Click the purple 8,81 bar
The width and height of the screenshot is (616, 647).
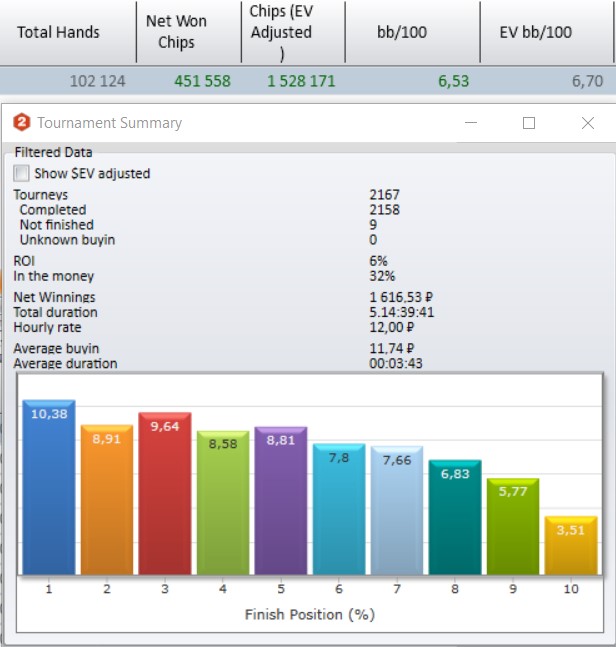[281, 501]
